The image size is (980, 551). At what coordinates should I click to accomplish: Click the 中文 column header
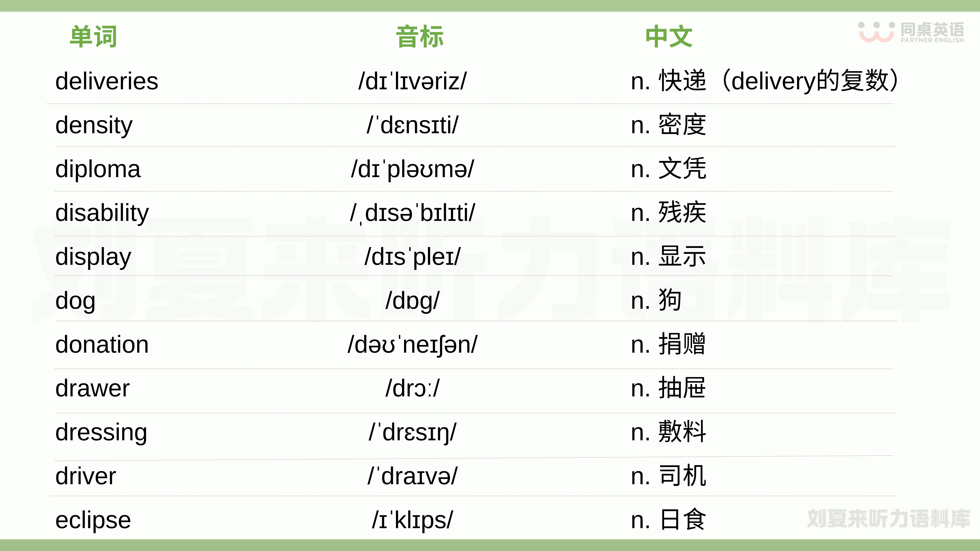pyautogui.click(x=669, y=37)
